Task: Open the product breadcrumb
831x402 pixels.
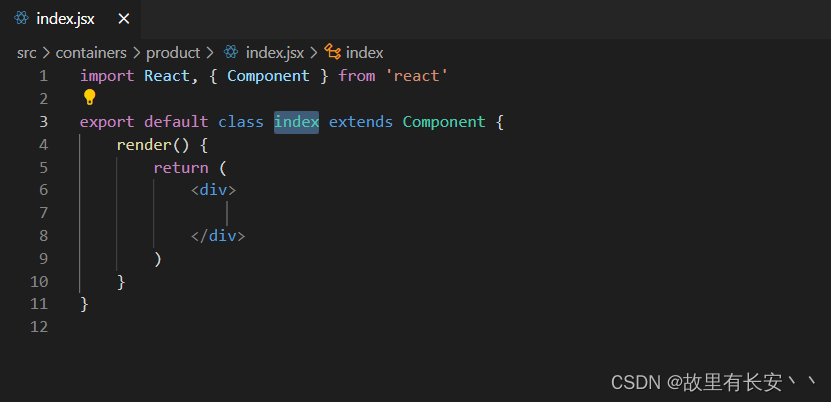Action: click(173, 53)
